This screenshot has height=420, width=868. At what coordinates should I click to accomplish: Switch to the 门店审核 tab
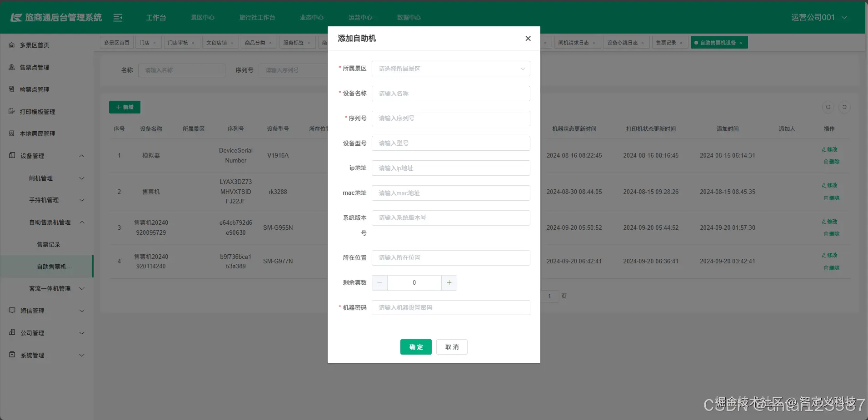[178, 43]
